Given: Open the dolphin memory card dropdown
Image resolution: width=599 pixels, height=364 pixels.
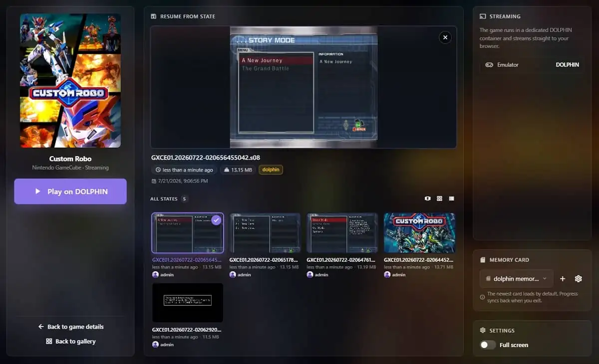Looking at the screenshot, I should (516, 279).
